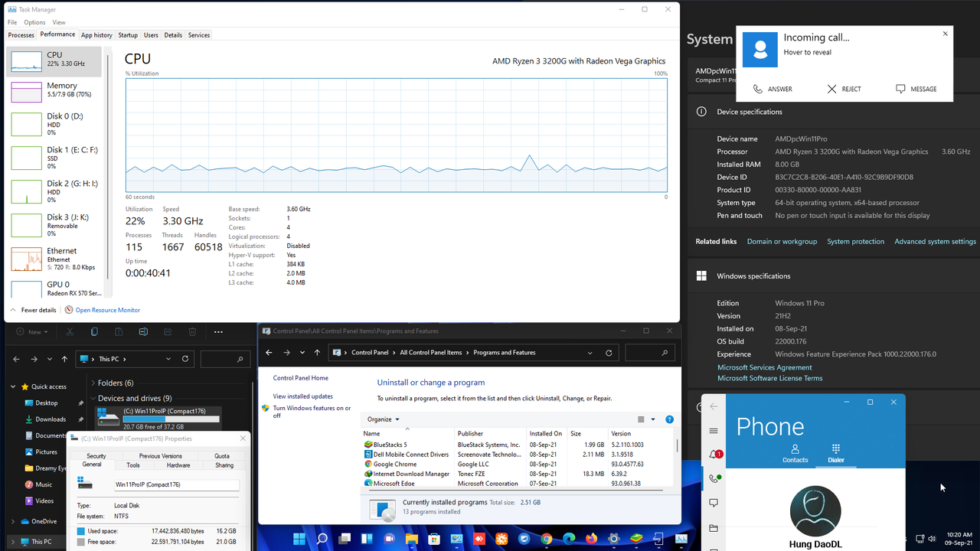Select Ethernet in Task Manager sidebar
Image resolution: width=980 pixels, height=551 pixels.
pyautogui.click(x=54, y=259)
